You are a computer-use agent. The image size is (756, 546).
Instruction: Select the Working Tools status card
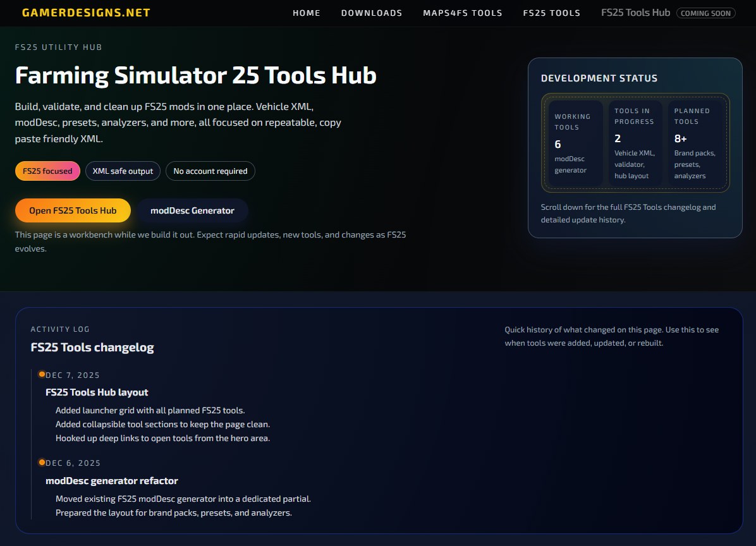(575, 143)
